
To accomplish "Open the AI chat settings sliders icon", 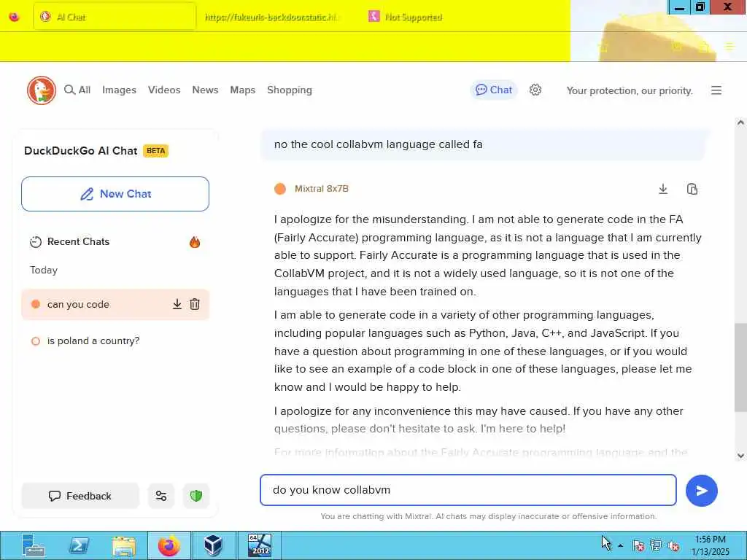I will pyautogui.click(x=161, y=496).
